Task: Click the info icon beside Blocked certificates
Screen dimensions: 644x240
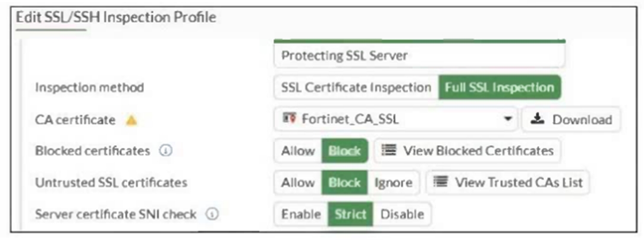Action: (165, 151)
